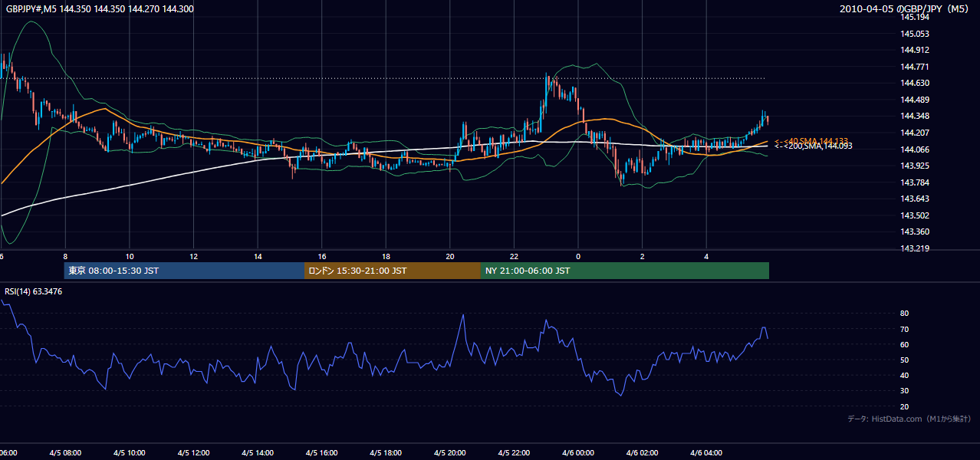Click price axis value 143.219
980x460 pixels.
click(x=915, y=248)
